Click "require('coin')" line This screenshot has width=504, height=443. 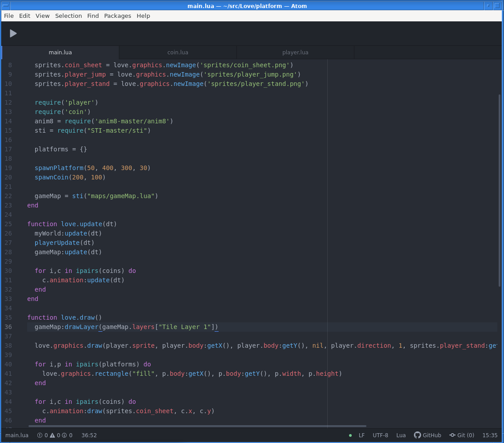pyautogui.click(x=63, y=112)
